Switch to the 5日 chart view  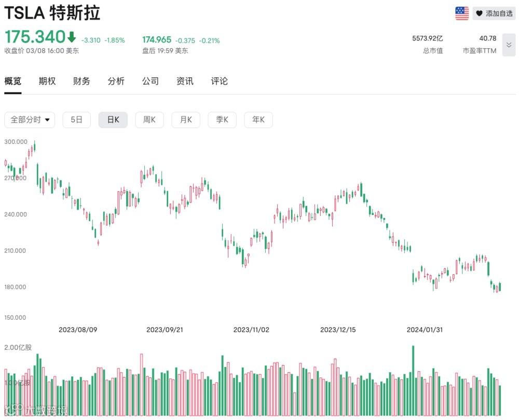(x=76, y=119)
